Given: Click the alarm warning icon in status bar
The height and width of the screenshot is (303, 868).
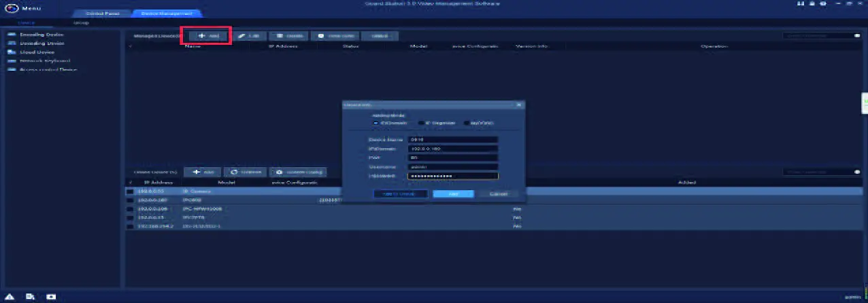Looking at the screenshot, I should point(10,297).
